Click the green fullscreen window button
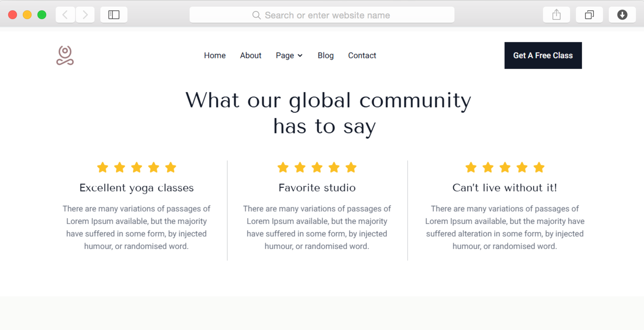The width and height of the screenshot is (644, 330). pos(42,15)
